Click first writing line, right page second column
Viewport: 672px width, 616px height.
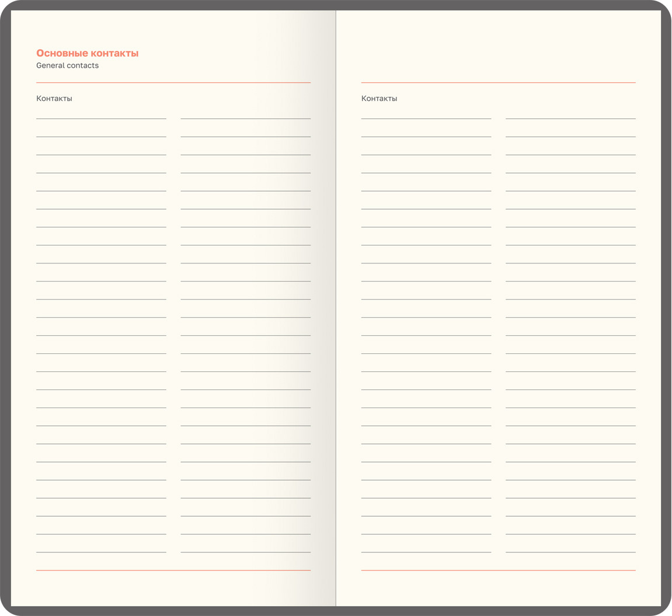point(570,119)
